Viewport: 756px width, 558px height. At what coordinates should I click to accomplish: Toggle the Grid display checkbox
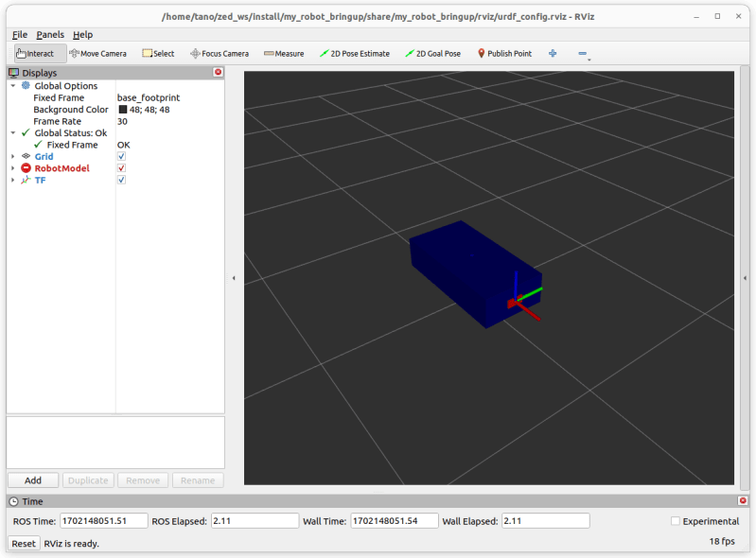(x=121, y=156)
